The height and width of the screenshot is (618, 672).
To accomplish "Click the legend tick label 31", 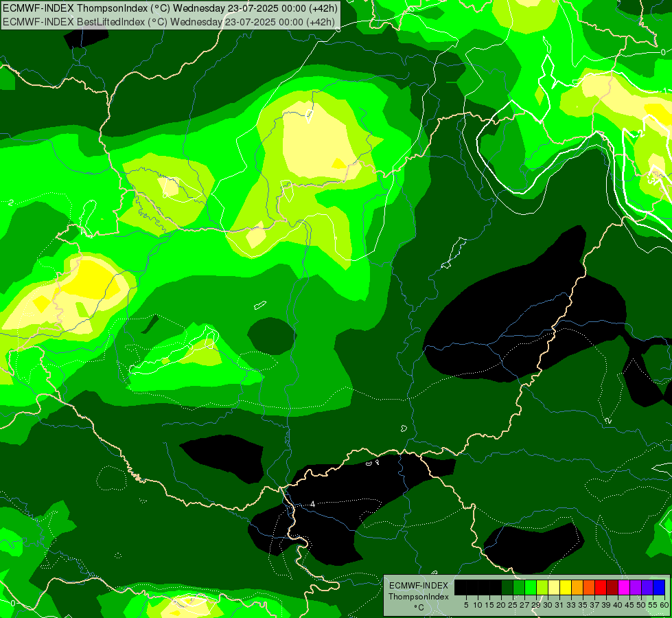I will pos(559,605).
